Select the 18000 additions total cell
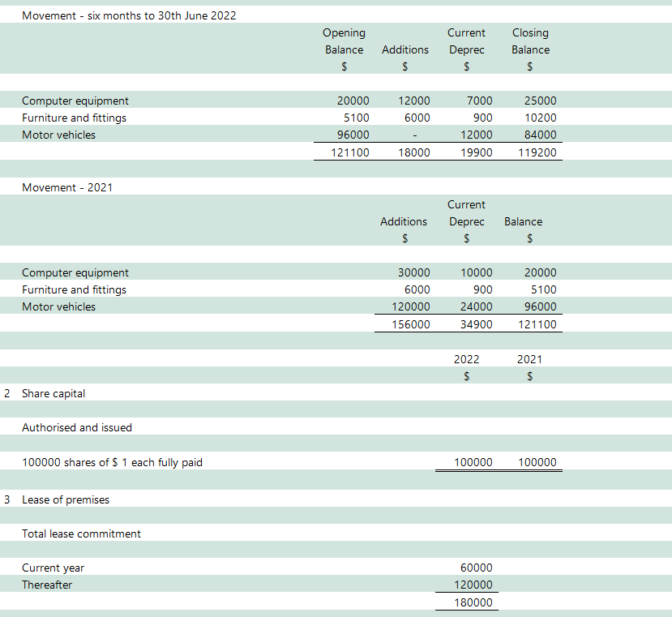Screen dimensions: 672x617 click(414, 152)
